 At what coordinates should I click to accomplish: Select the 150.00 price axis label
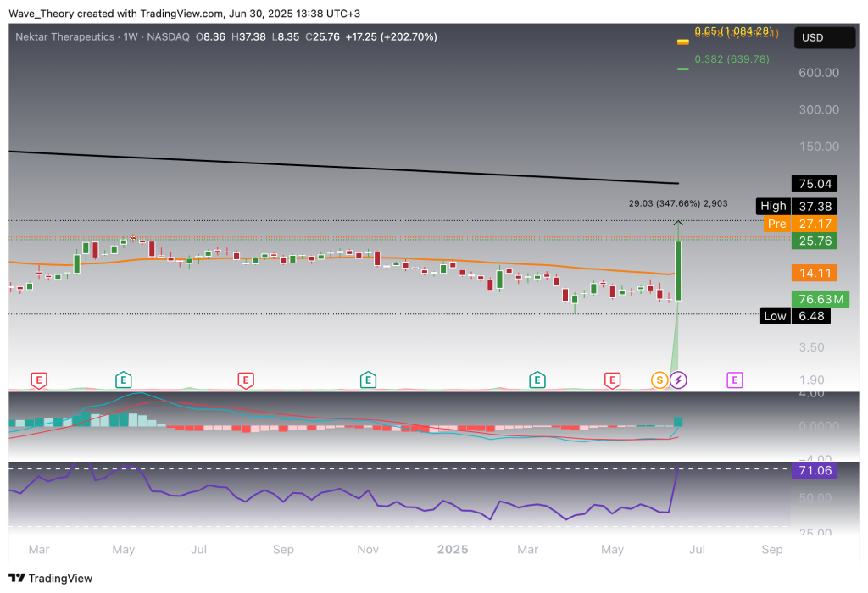click(819, 147)
